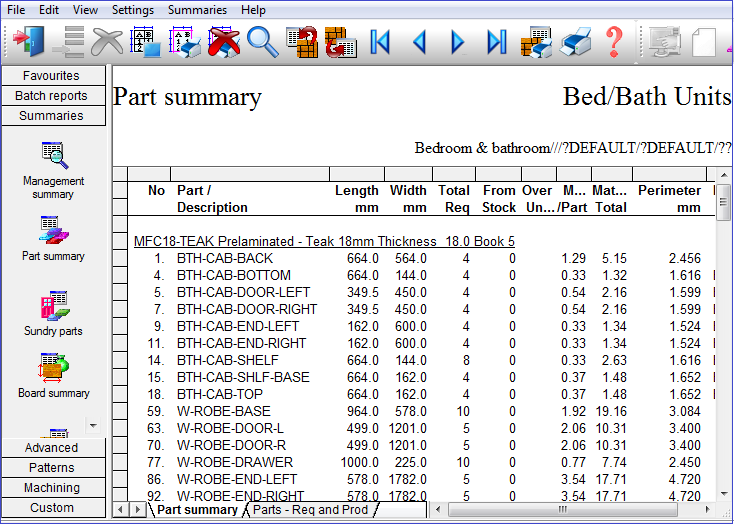Open help via red question mark
Viewport: 734px width, 524px height.
point(614,41)
